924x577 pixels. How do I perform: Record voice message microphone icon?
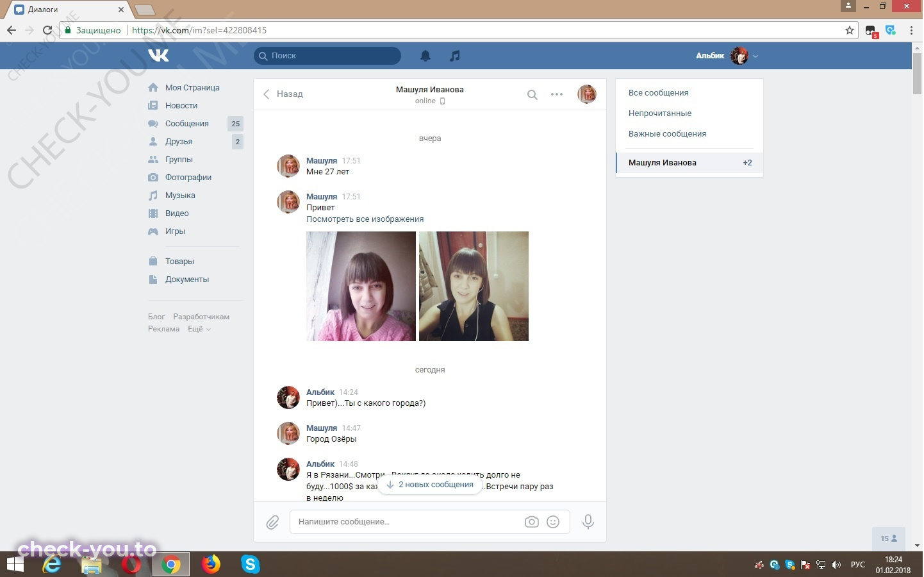click(588, 522)
